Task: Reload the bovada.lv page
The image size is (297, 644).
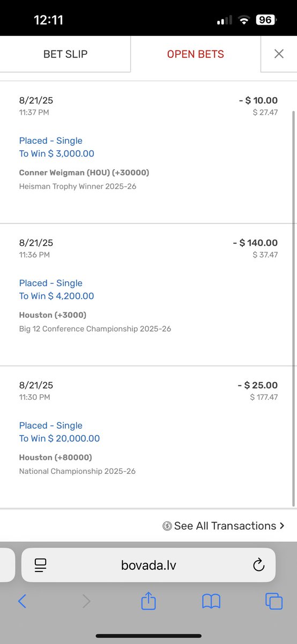Action: 258,565
